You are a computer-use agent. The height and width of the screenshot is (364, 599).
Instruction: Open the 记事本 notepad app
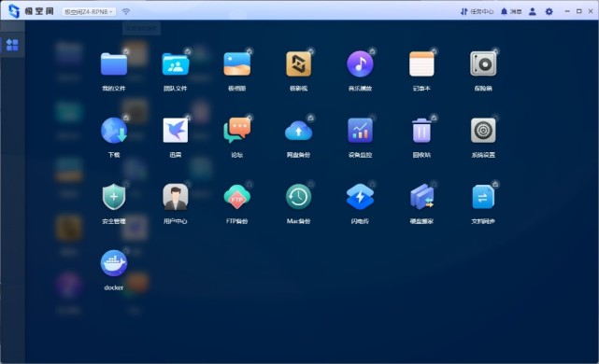[421, 64]
